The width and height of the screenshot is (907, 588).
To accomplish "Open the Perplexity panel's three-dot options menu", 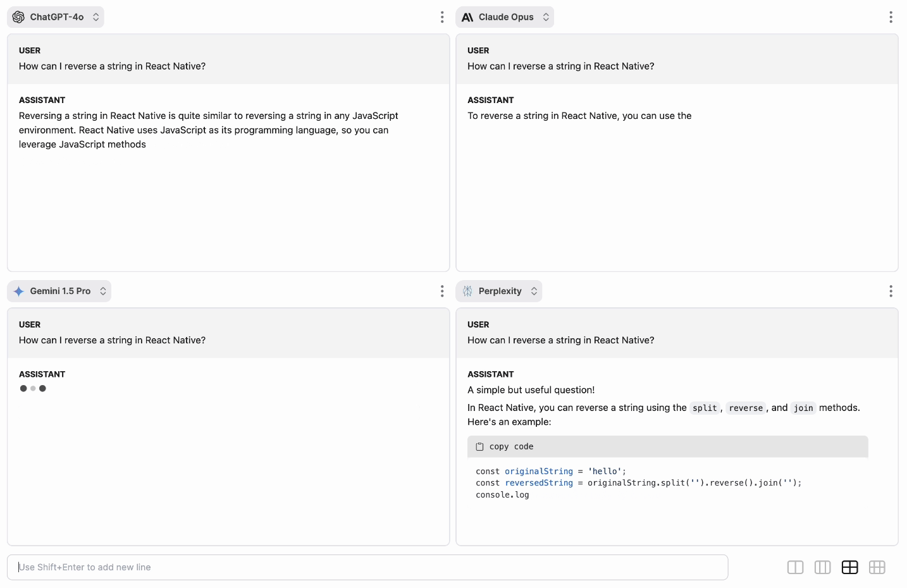I will coord(891,291).
